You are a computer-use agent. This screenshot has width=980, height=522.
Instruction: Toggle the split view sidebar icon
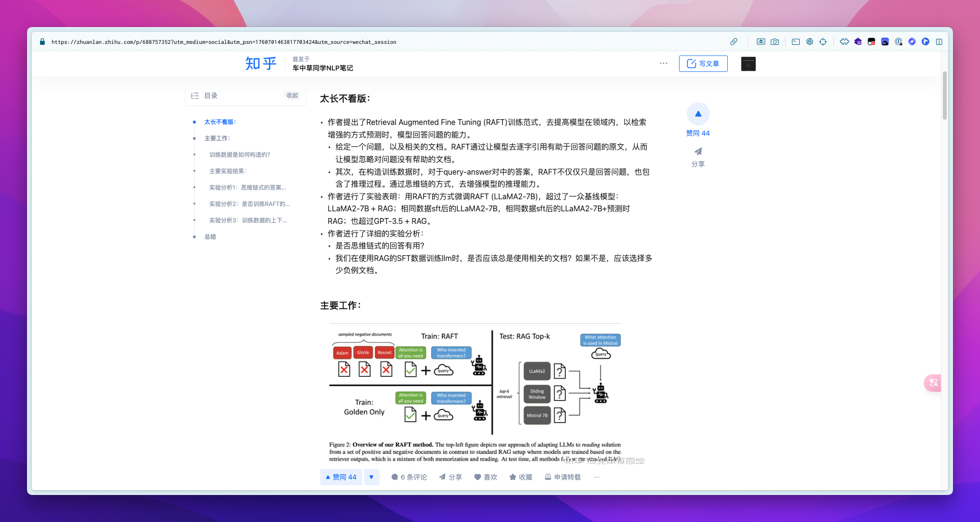pyautogui.click(x=939, y=42)
